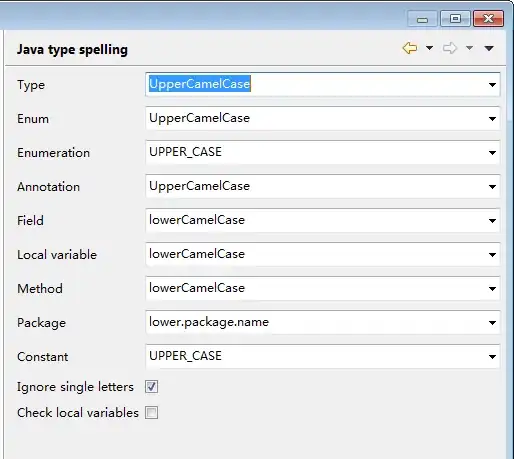
Task: Open the Field lowerCamelCase dropdown arrow
Action: [x=492, y=221]
